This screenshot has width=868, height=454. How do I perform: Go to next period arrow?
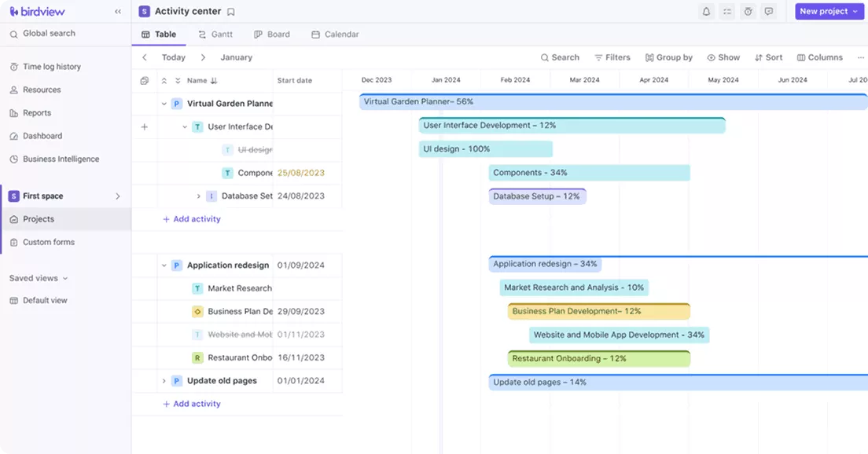coord(203,57)
